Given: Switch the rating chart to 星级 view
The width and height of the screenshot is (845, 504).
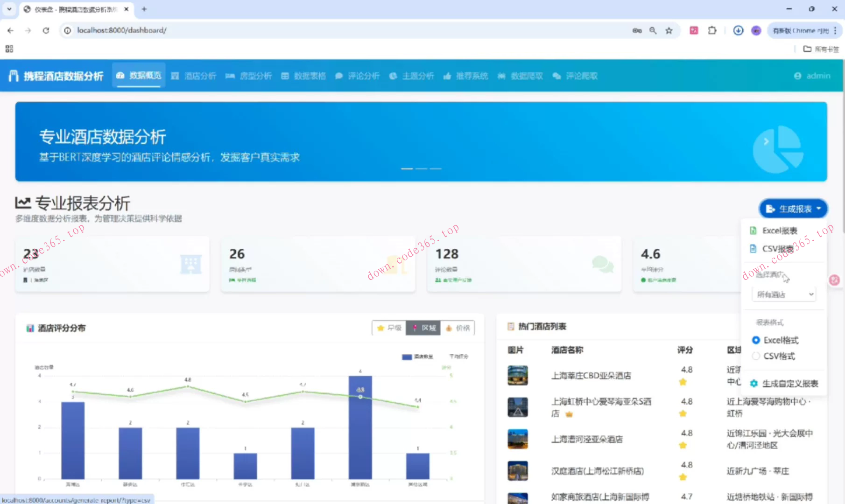Looking at the screenshot, I should pos(388,328).
